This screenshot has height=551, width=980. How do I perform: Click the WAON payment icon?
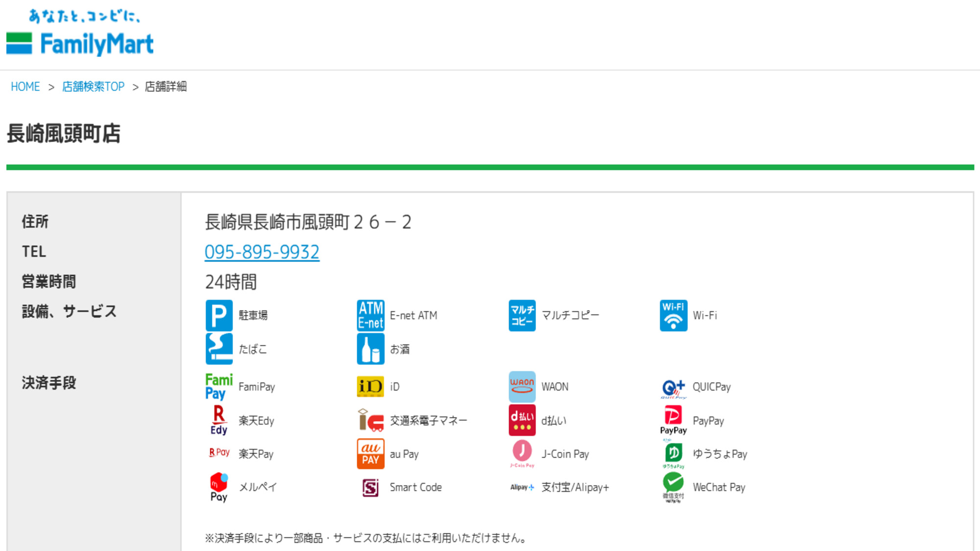522,387
